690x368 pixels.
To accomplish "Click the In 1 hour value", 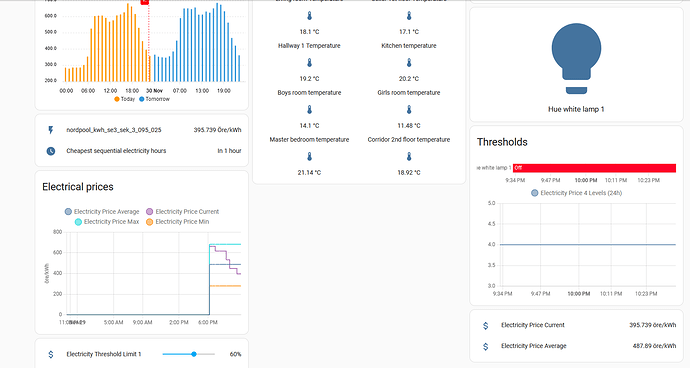I will point(229,151).
